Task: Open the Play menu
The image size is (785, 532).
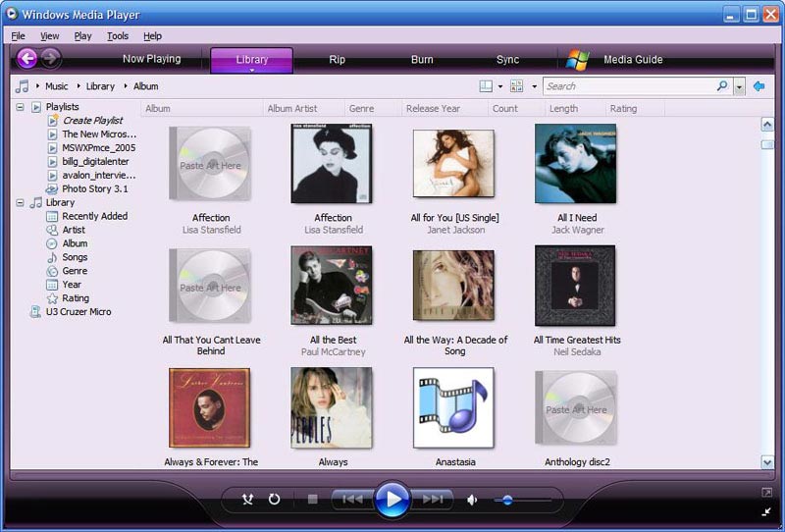Action: click(82, 36)
